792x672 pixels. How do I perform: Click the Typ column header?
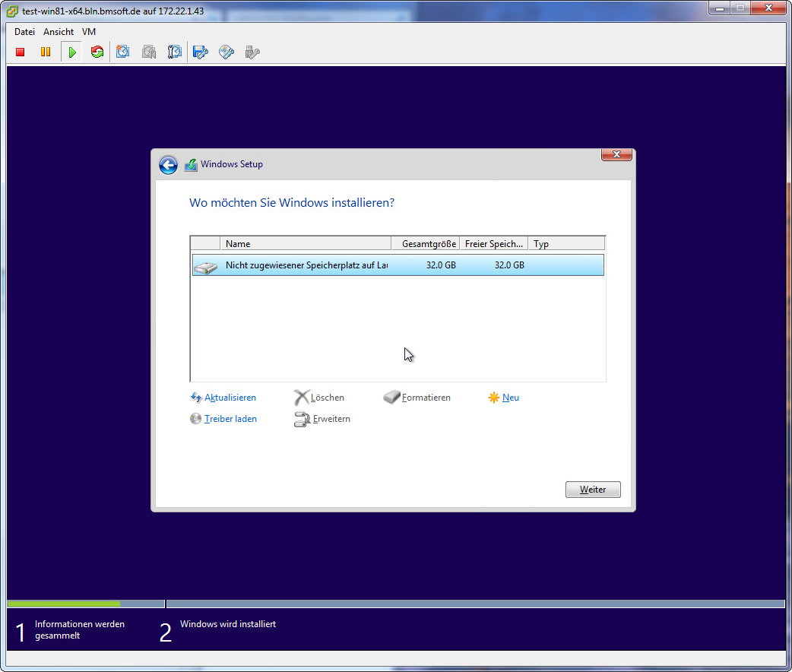pyautogui.click(x=566, y=243)
